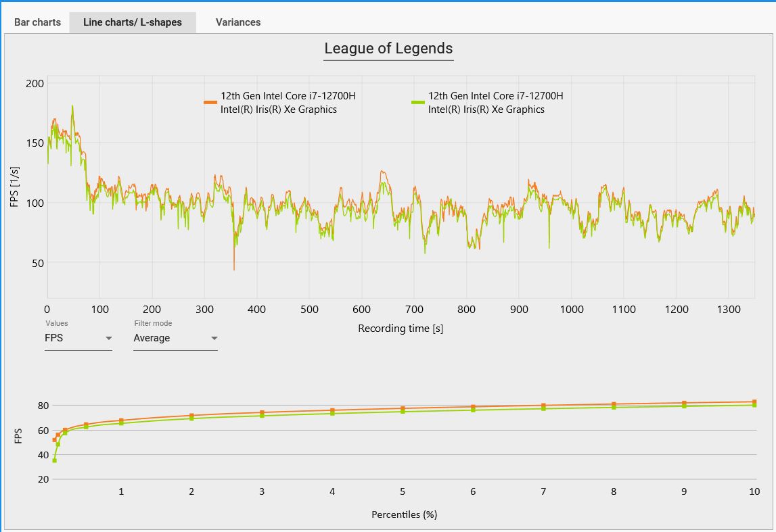Click the Recording time [s] axis label
Image resolution: width=776 pixels, height=532 pixels.
401,329
